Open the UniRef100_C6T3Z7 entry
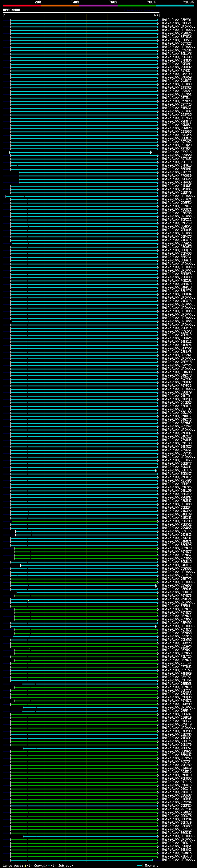The height and width of the screenshot is (868, 197). point(177,43)
